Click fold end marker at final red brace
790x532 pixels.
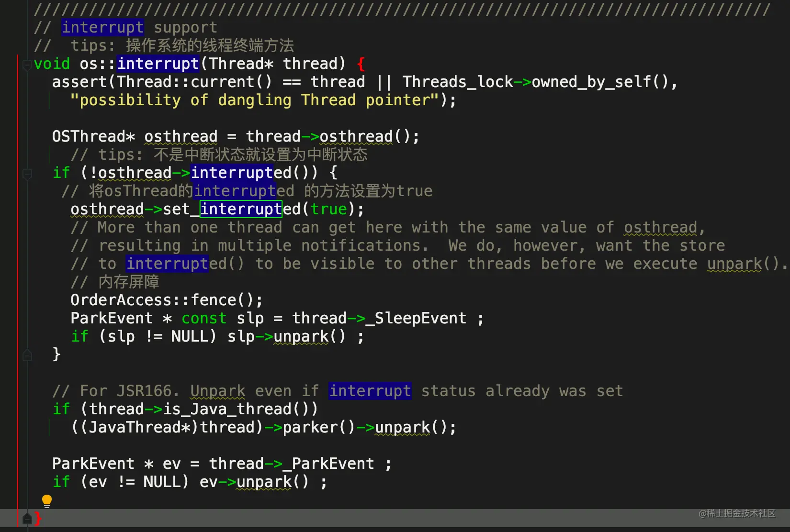27,518
